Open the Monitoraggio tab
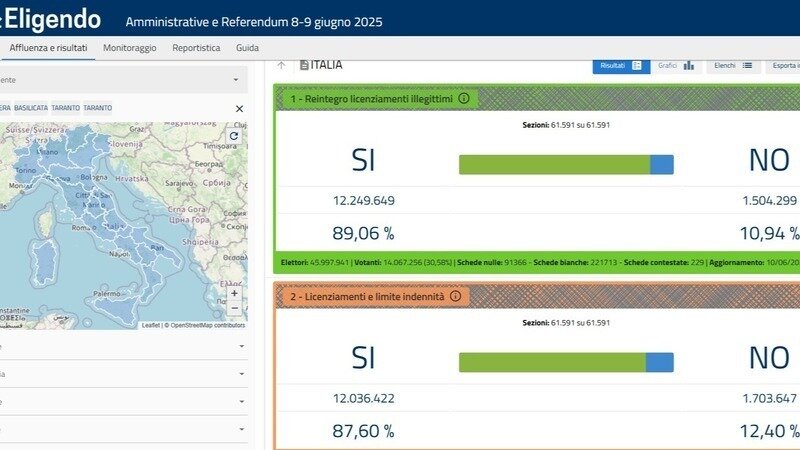 point(128,48)
